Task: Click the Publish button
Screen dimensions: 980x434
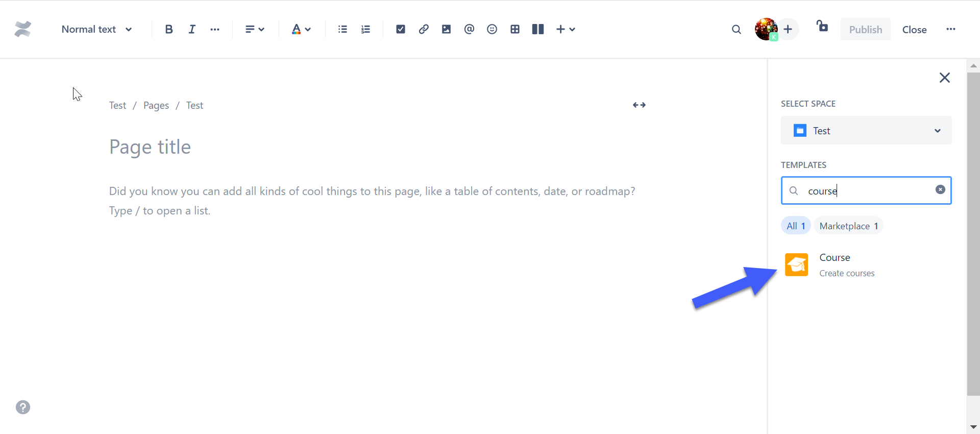Action: pos(865,30)
